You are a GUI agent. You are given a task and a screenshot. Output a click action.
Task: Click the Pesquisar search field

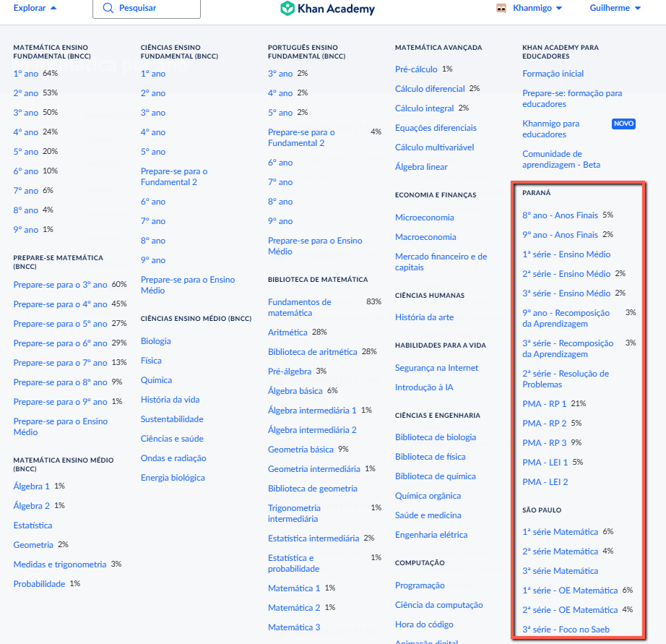(x=147, y=8)
